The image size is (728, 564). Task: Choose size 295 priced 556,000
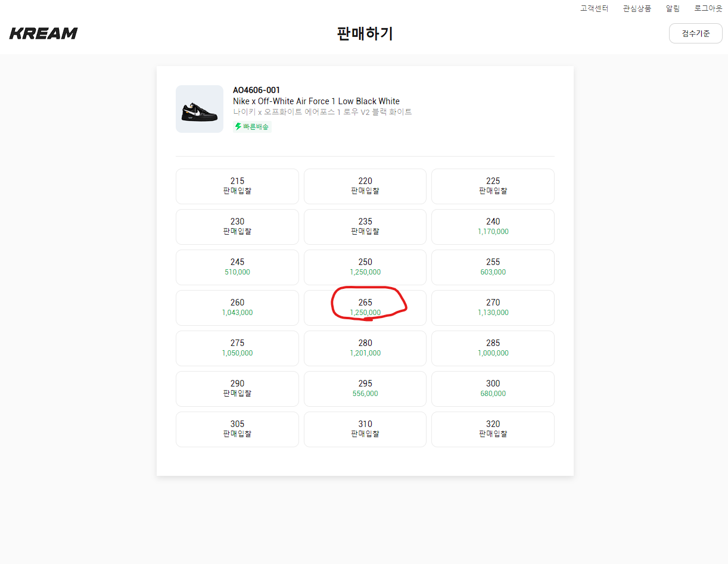[365, 388]
